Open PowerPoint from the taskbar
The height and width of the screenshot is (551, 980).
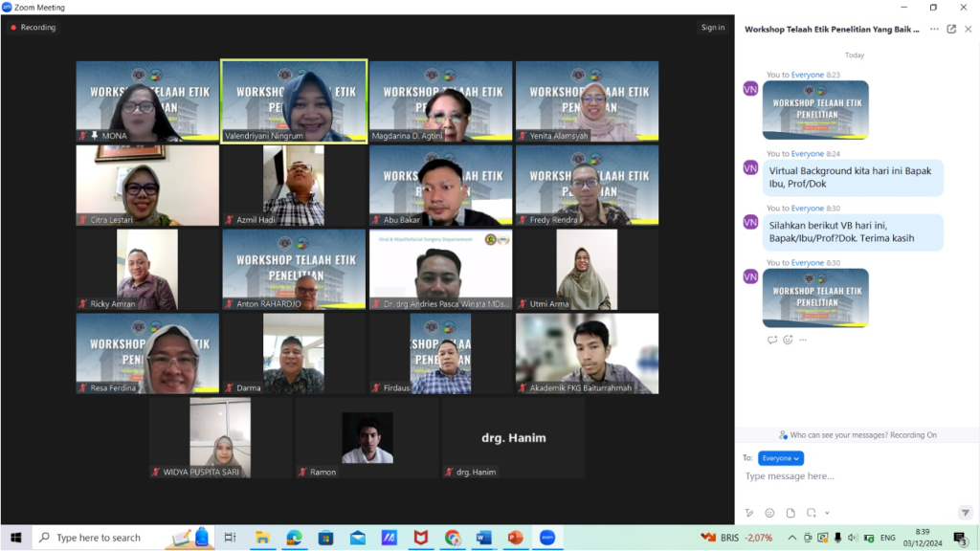(515, 538)
